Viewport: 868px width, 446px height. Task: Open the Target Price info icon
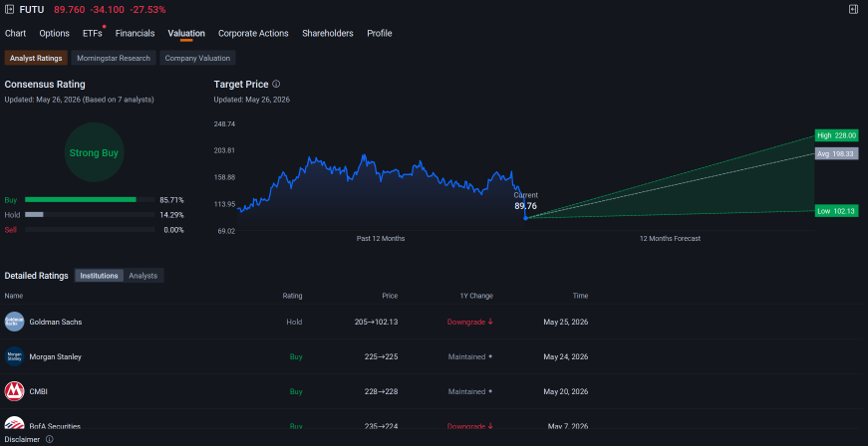[x=276, y=84]
